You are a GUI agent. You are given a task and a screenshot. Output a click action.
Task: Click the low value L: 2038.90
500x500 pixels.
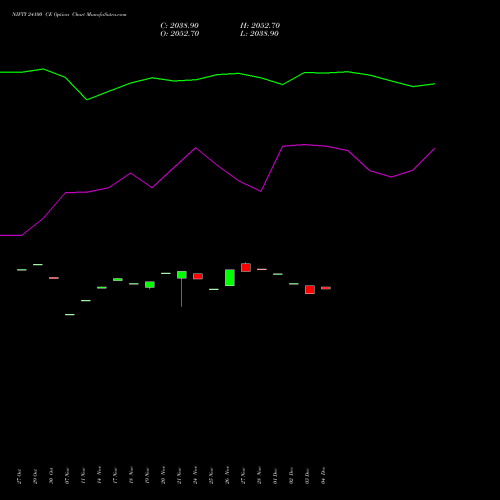(x=259, y=34)
